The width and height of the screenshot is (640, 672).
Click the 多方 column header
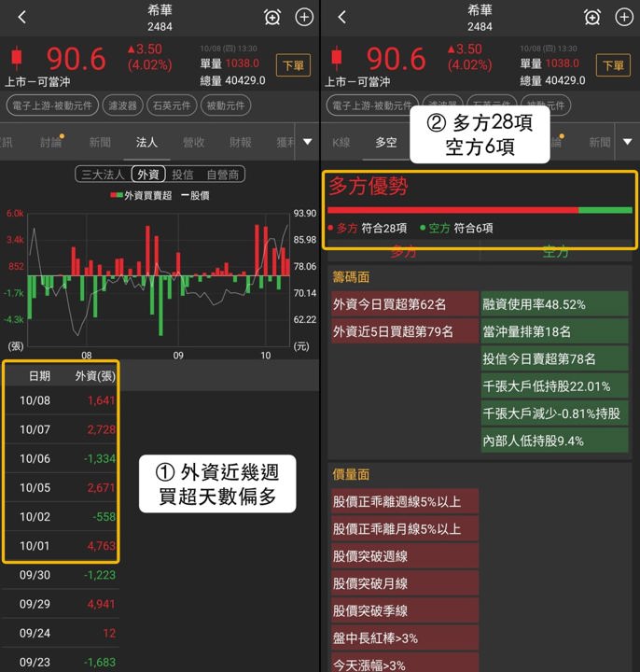point(403,252)
